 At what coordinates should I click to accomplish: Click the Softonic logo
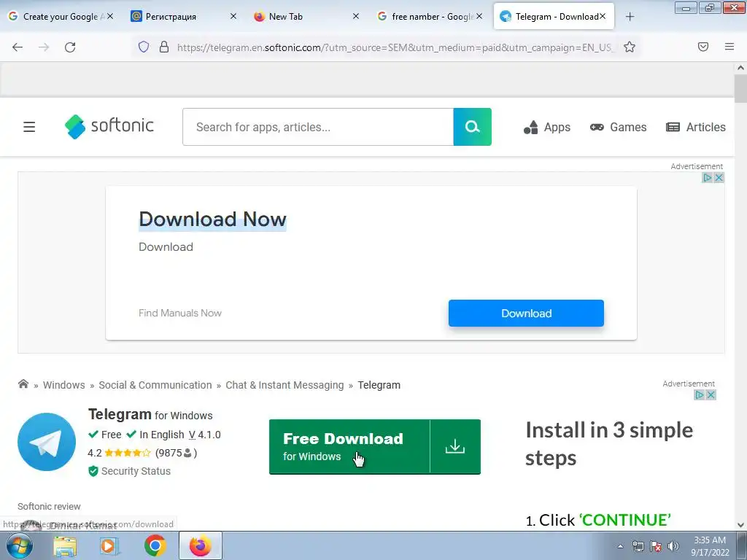(x=109, y=126)
